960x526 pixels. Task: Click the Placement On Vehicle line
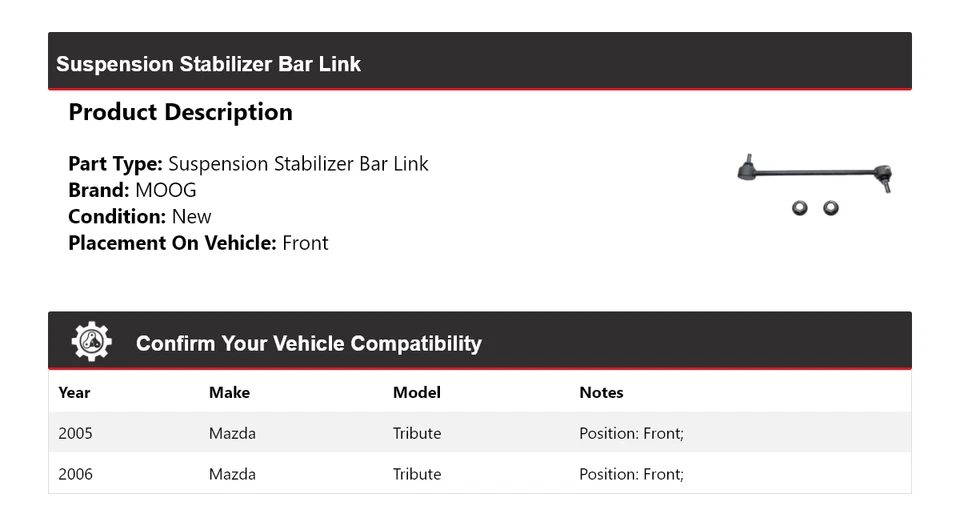(198, 242)
